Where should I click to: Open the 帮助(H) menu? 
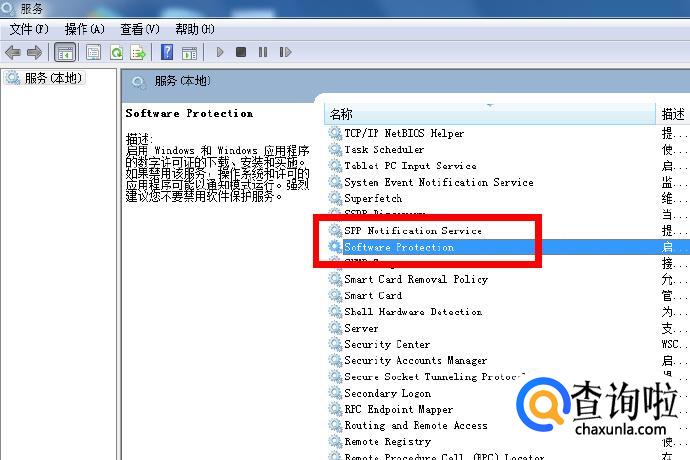click(195, 29)
